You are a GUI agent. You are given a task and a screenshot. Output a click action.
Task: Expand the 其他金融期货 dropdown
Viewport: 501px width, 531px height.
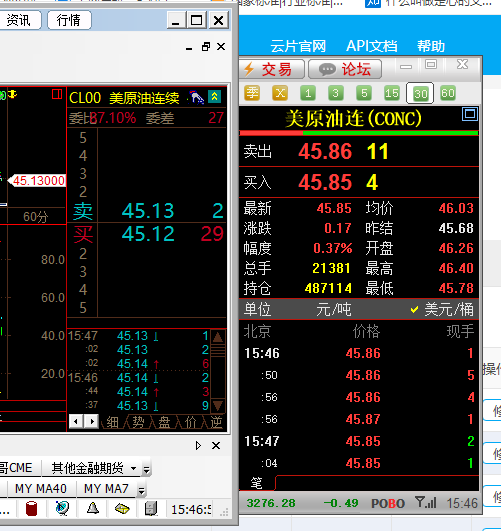pyautogui.click(x=133, y=468)
